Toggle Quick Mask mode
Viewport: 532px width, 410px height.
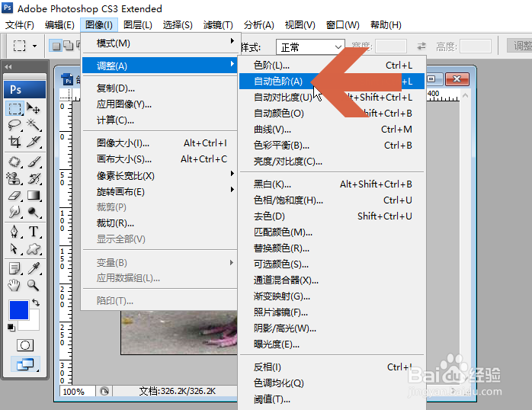click(24, 345)
